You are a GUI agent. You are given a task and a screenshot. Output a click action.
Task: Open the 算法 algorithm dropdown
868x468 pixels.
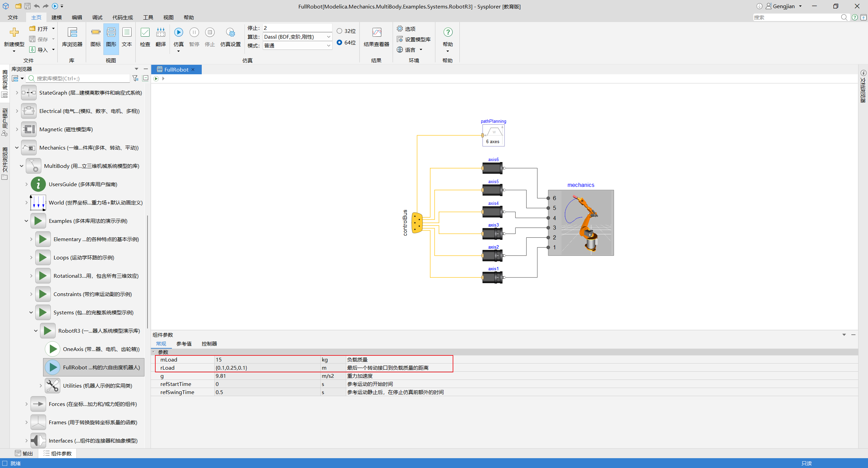[x=297, y=37]
